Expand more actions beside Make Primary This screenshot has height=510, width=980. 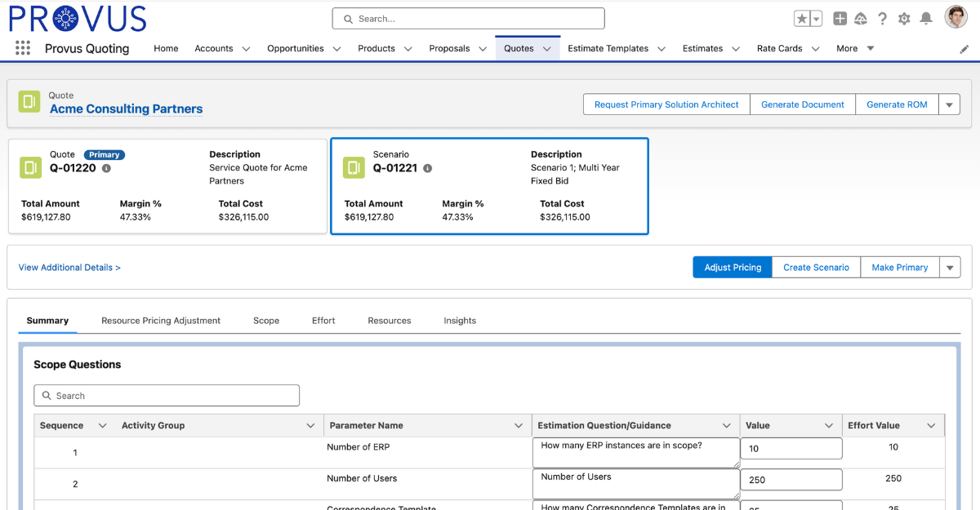click(950, 267)
